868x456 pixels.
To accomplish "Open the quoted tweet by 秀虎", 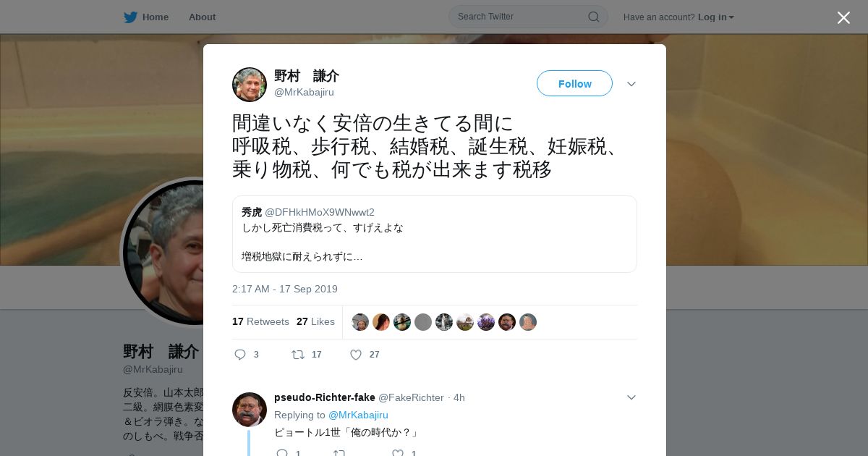I will [x=435, y=235].
